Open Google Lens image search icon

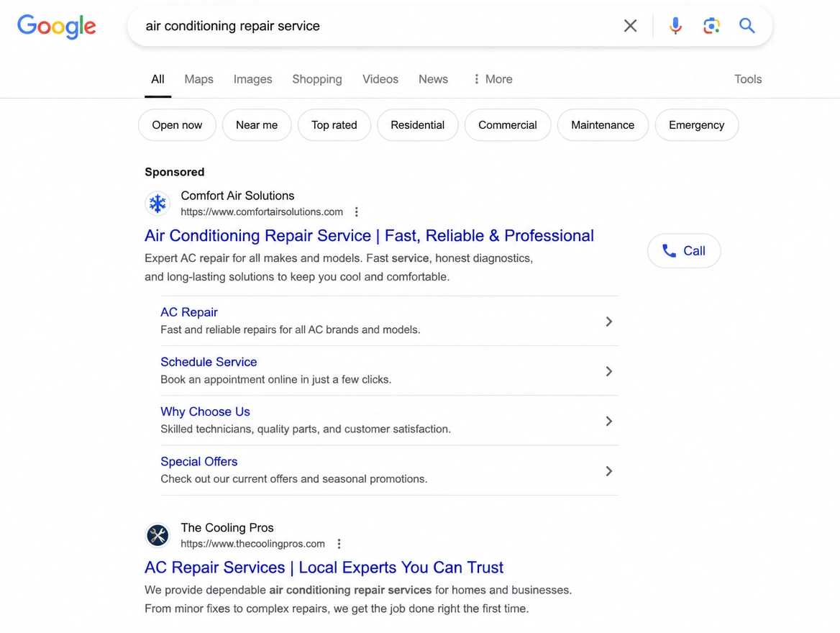(711, 26)
